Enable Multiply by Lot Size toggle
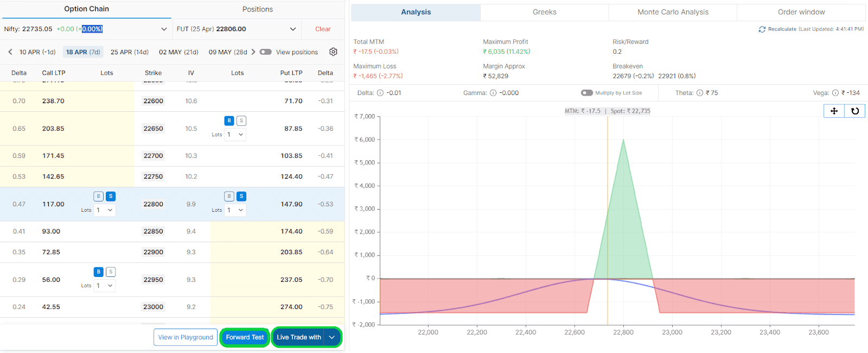The width and height of the screenshot is (868, 353). click(586, 93)
